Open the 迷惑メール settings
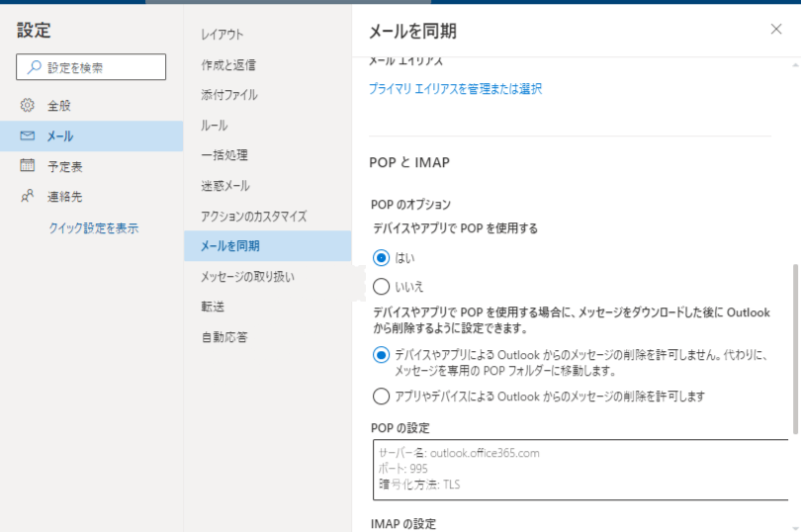 (x=224, y=186)
